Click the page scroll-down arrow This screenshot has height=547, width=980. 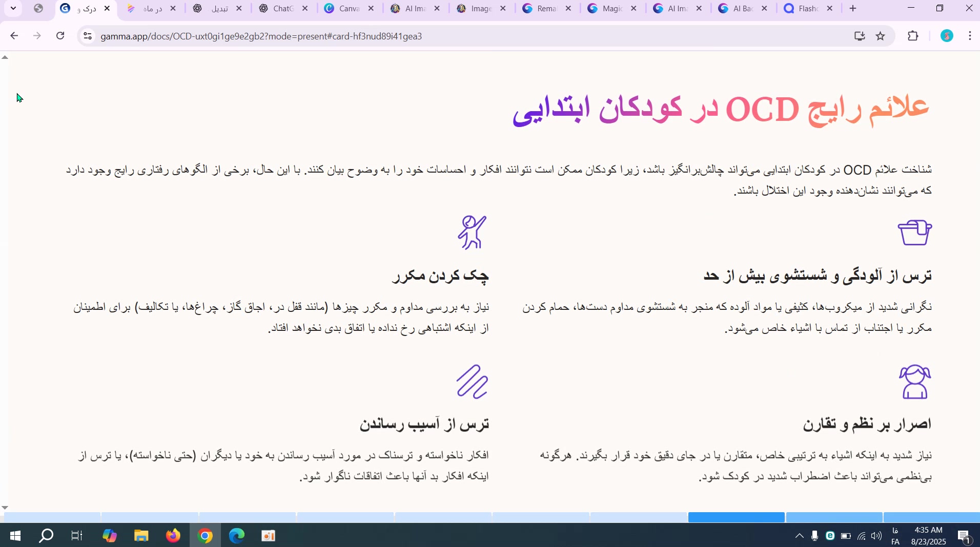pos(5,508)
